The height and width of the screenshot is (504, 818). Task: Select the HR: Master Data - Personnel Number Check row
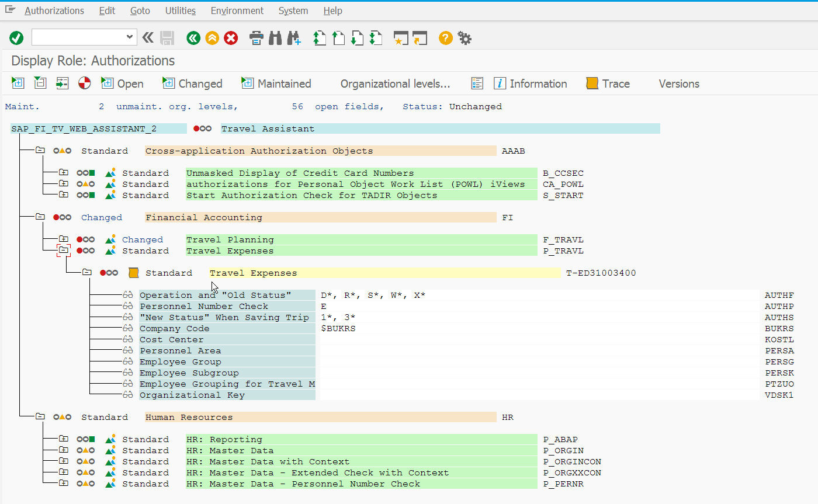[x=362, y=484]
